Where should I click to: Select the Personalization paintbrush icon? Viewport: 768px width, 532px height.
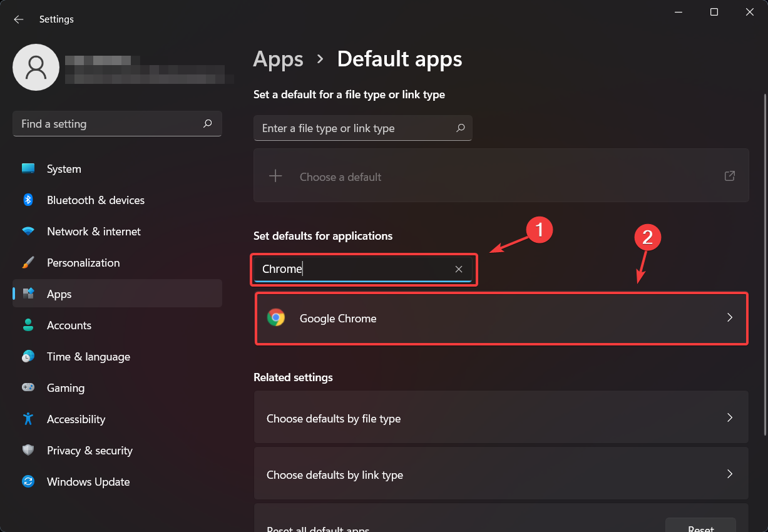(x=28, y=262)
